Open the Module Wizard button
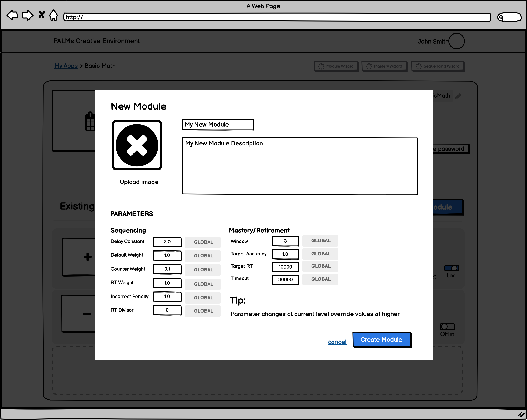This screenshot has height=420, width=527. point(336,66)
